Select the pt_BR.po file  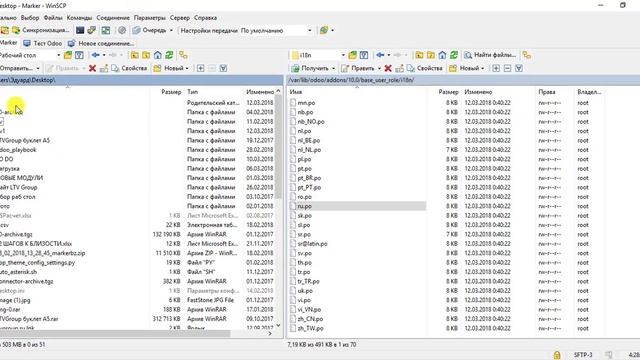click(309, 178)
